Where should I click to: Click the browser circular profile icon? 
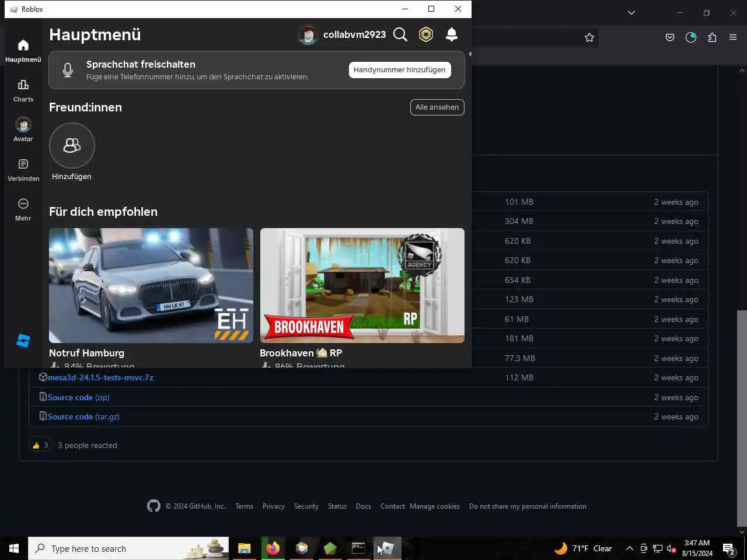691,37
